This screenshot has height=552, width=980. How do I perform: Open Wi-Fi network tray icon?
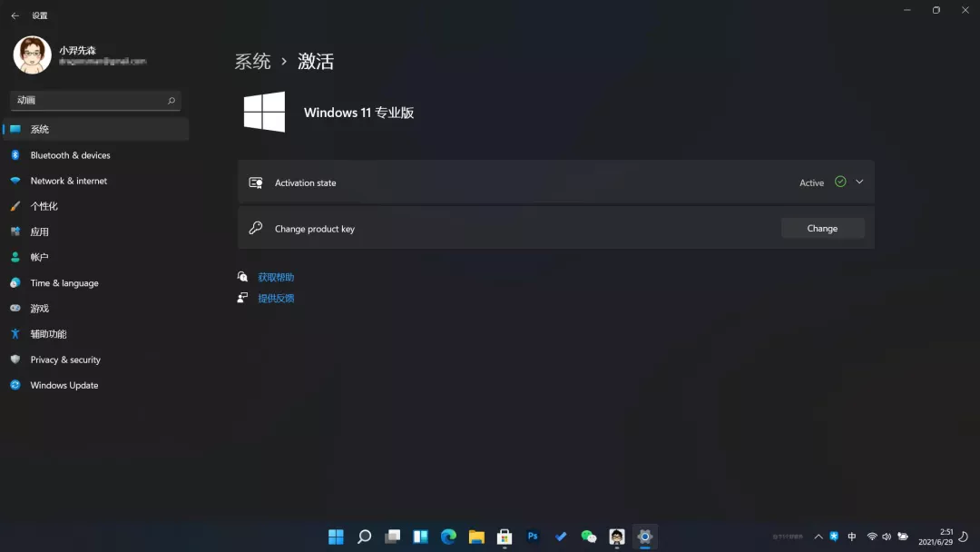872,537
